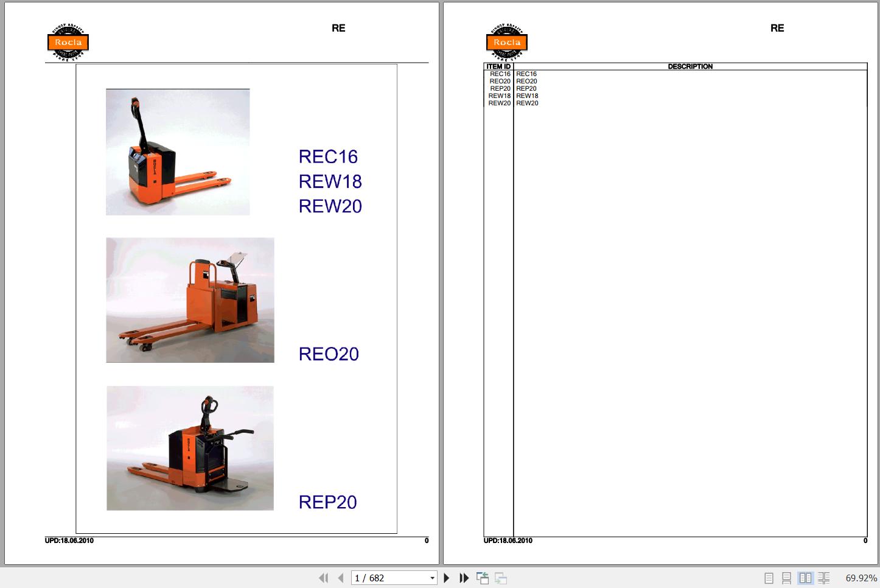Go back to previous view

point(483,578)
